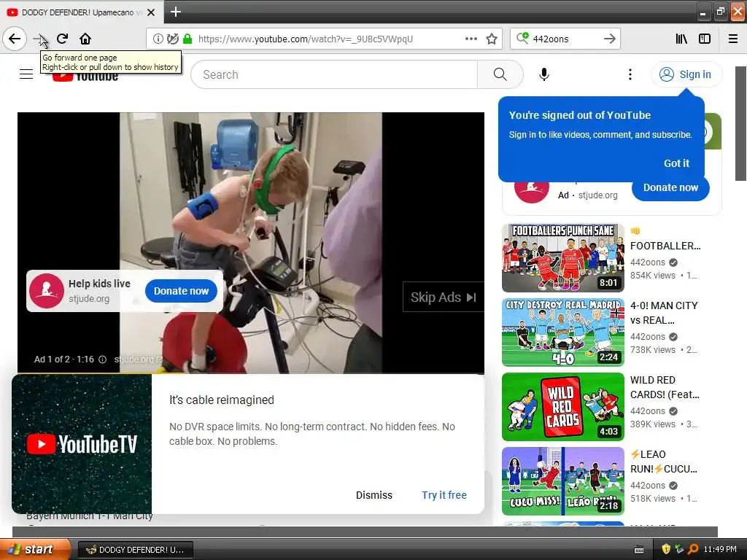The width and height of the screenshot is (747, 560).
Task: Click taskbar clock showing 11:49 PM
Action: [x=720, y=550]
